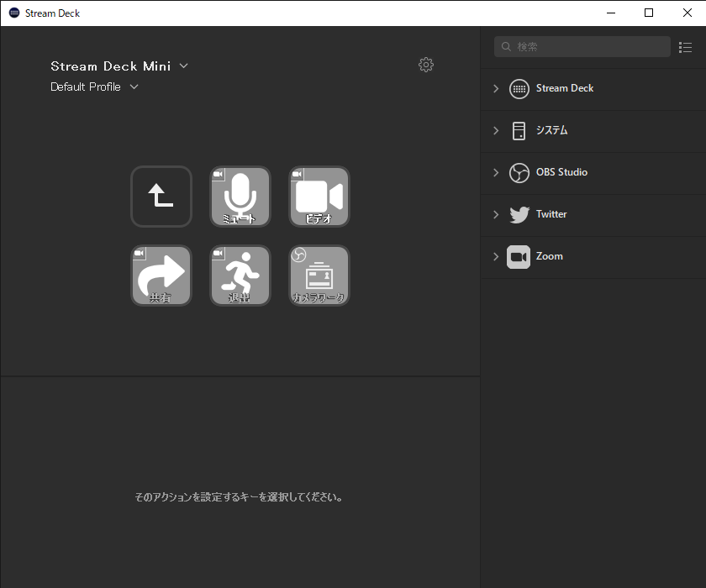Open the Default Profile dropdown
706x588 pixels.
pos(134,87)
